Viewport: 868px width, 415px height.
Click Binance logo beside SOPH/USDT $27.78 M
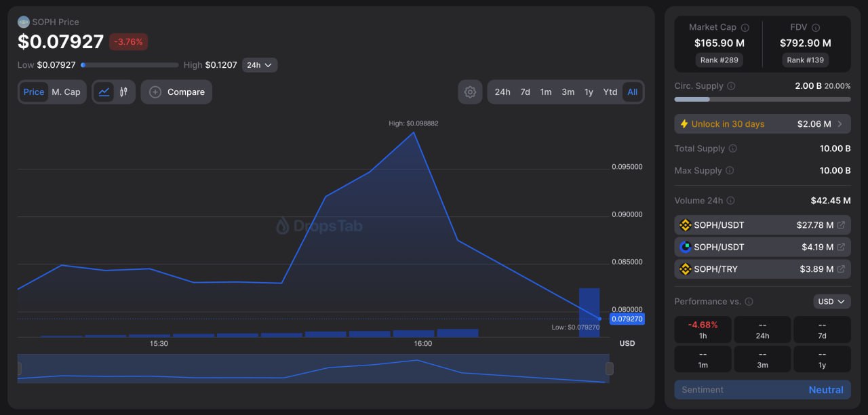click(x=685, y=225)
